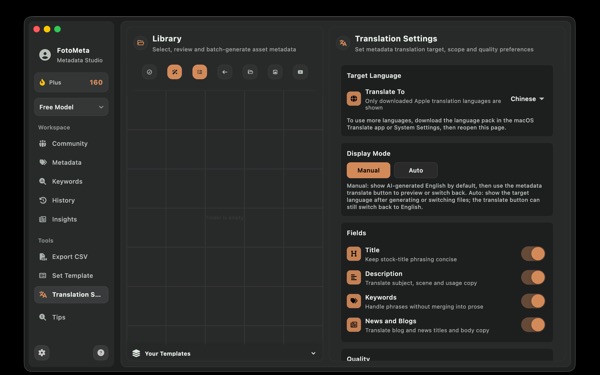Click the flame icon next to Plus

(x=42, y=82)
